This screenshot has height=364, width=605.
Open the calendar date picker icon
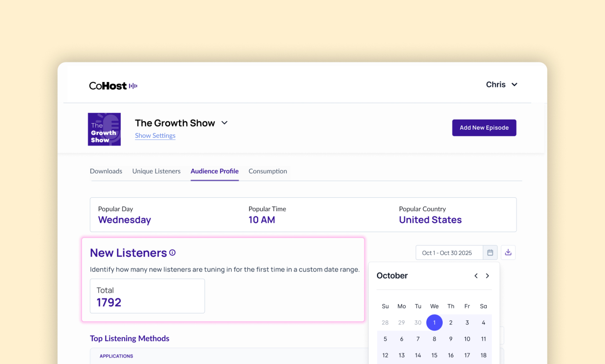tap(490, 253)
